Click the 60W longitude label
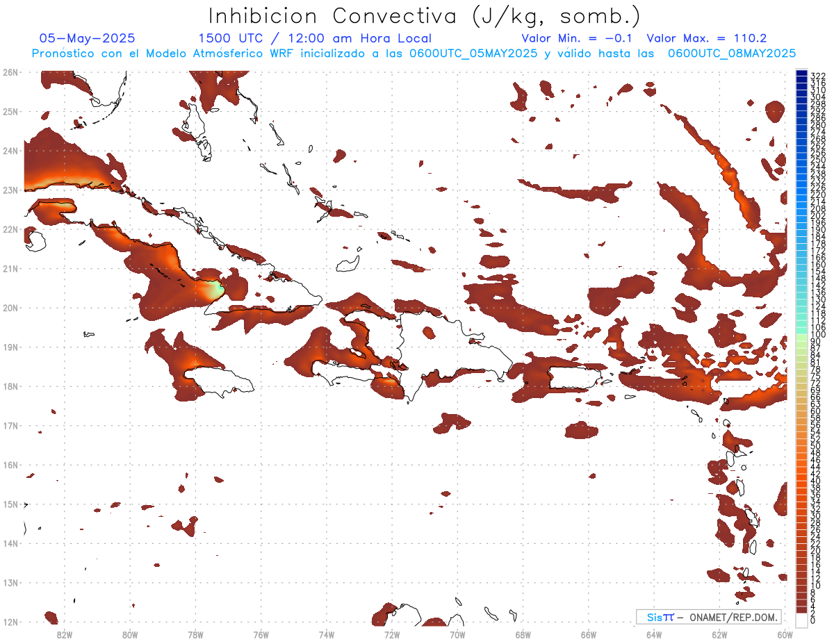This screenshot has width=834, height=644. (785, 634)
